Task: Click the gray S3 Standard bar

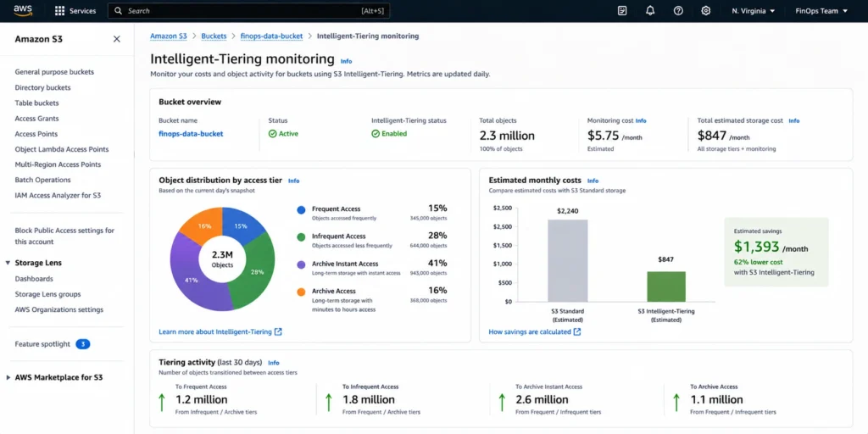Action: 567,261
